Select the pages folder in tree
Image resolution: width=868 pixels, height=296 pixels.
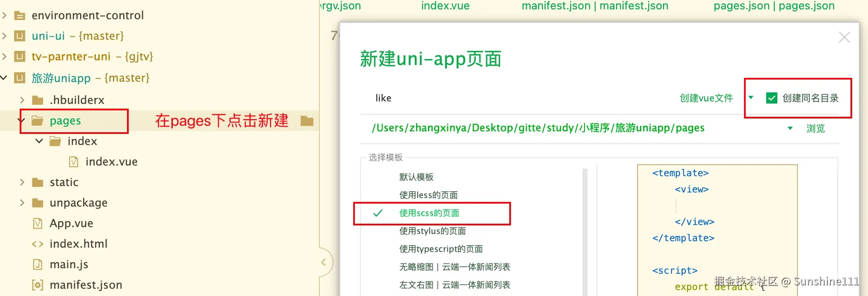click(x=65, y=121)
